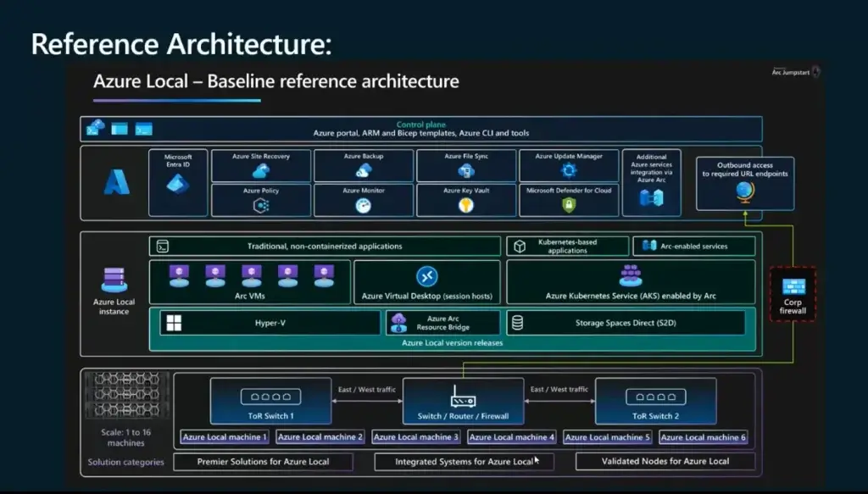The height and width of the screenshot is (494, 868).
Task: Open the Azure Backup cloud icon
Action: pos(363,171)
